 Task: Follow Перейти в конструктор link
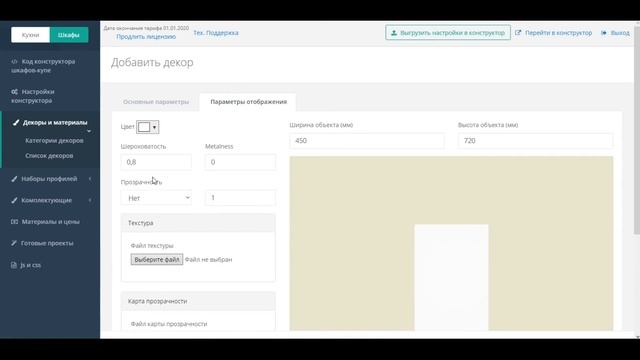[558, 33]
